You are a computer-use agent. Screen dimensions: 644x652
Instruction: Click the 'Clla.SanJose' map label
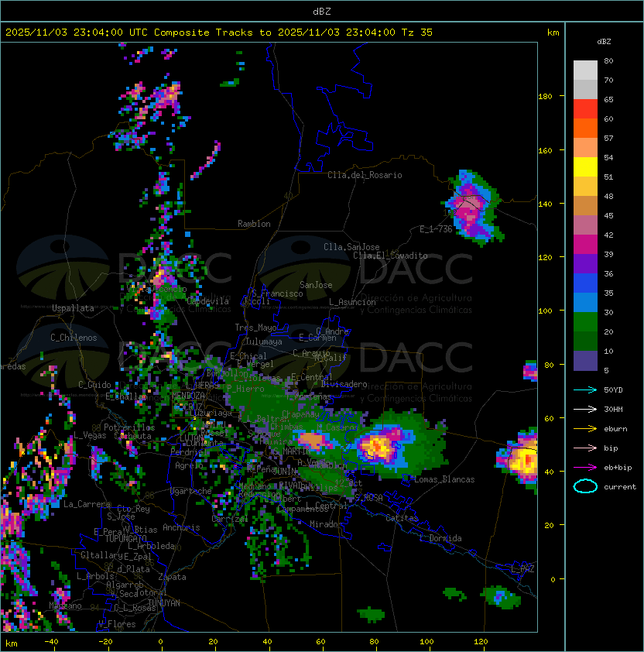tap(351, 247)
